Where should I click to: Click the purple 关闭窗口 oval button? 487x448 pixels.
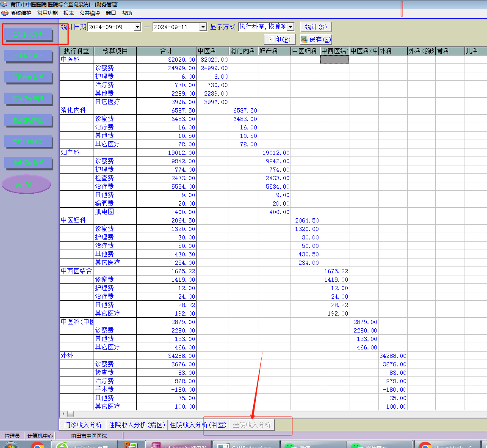coord(26,184)
